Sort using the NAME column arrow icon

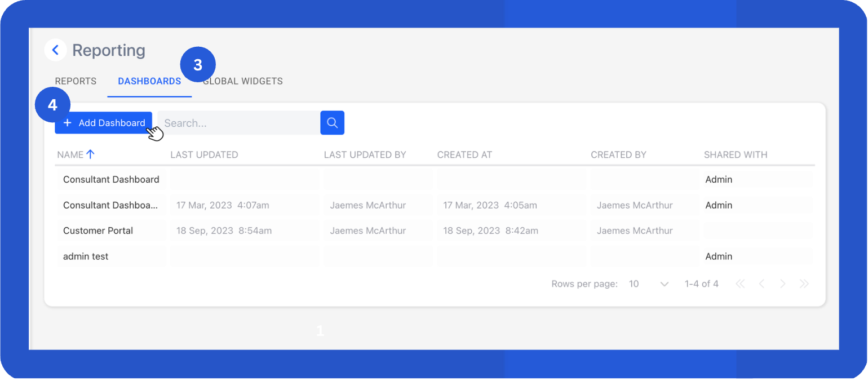[x=90, y=154]
